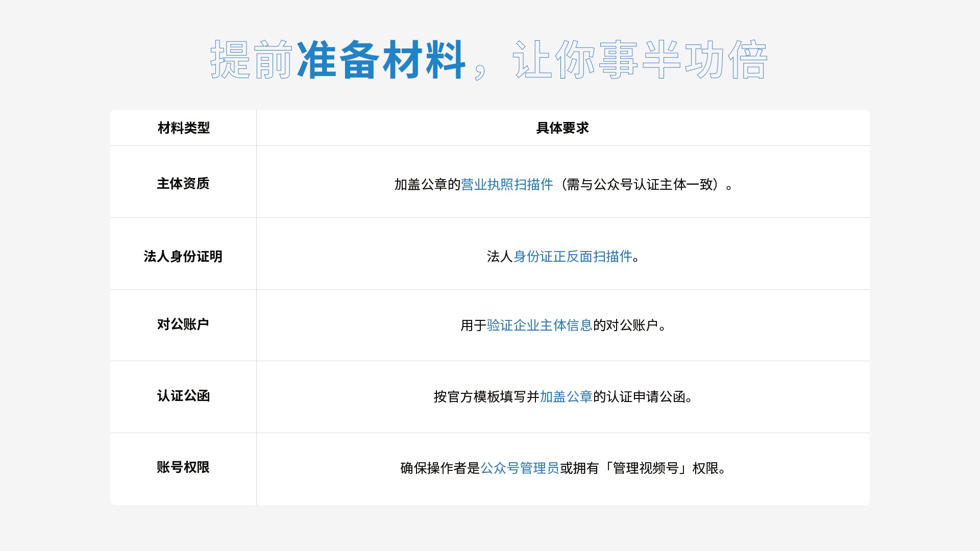
Task: Click blue text 公众号管理员
Action: tap(520, 468)
